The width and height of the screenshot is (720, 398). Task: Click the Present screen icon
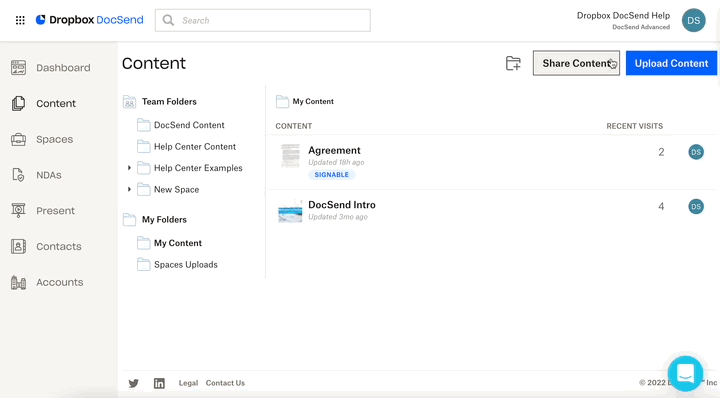click(x=18, y=211)
